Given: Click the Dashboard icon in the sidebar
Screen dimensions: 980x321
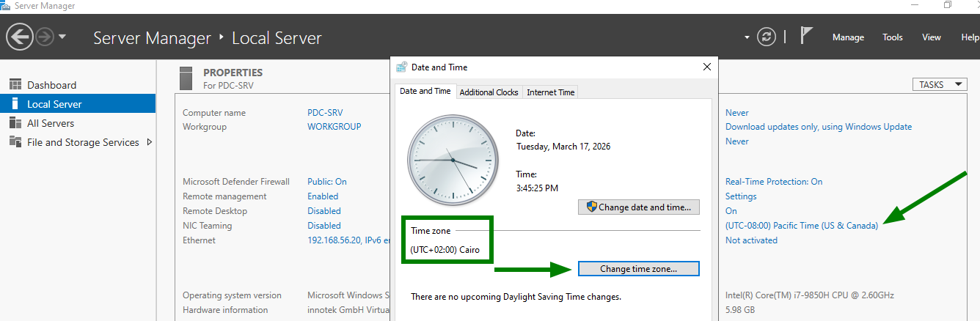Looking at the screenshot, I should (15, 85).
